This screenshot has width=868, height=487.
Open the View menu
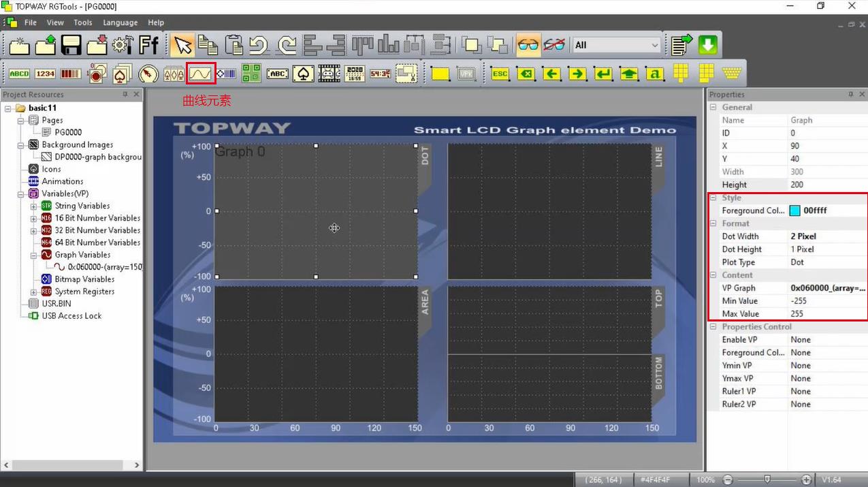55,22
